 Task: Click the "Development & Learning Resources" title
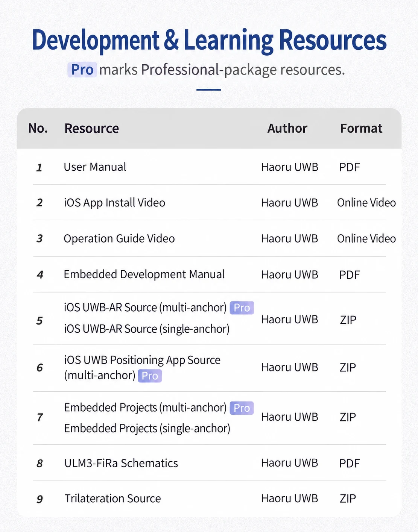click(x=209, y=41)
